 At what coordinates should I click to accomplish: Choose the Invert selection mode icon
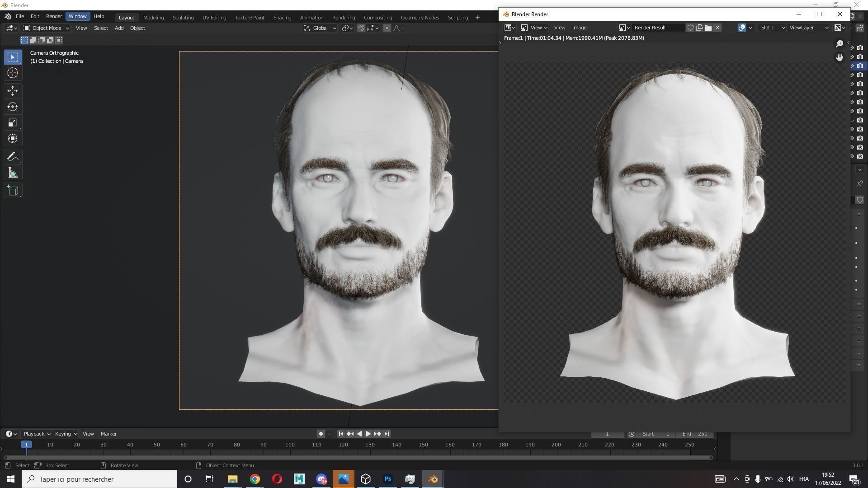point(50,40)
